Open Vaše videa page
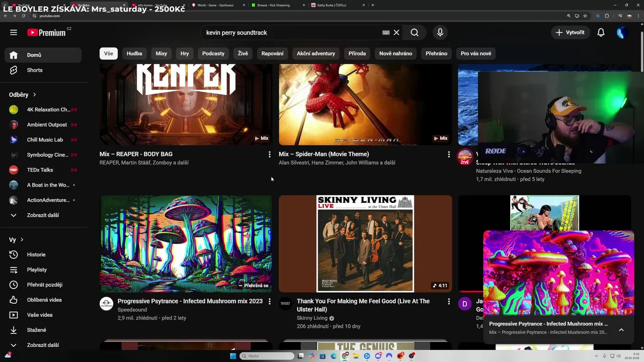 click(43, 315)
